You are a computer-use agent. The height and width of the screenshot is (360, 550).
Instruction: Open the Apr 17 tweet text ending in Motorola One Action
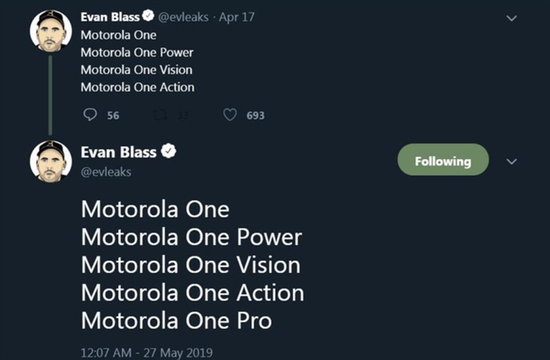click(x=138, y=61)
